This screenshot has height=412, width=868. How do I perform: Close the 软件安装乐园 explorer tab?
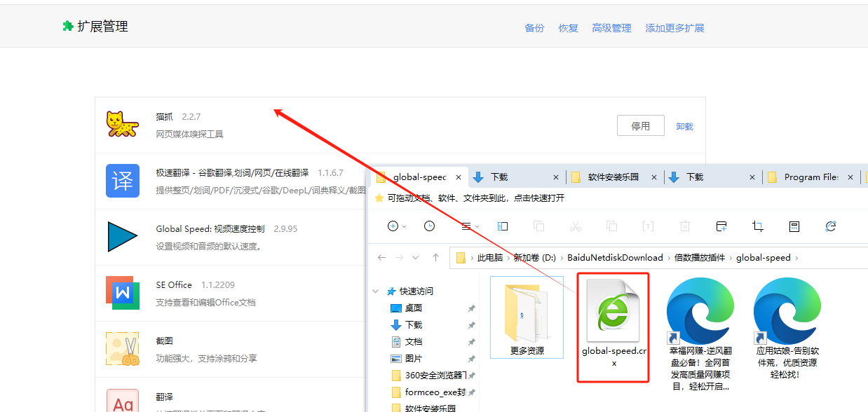654,177
